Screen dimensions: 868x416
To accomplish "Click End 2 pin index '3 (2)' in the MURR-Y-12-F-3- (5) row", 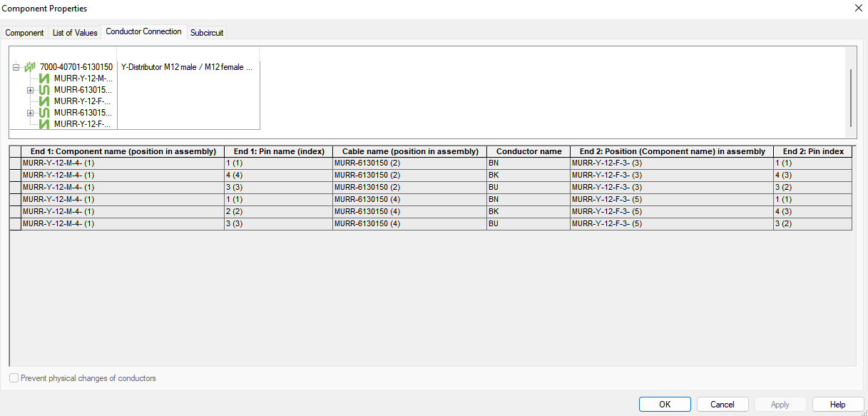I will click(813, 224).
